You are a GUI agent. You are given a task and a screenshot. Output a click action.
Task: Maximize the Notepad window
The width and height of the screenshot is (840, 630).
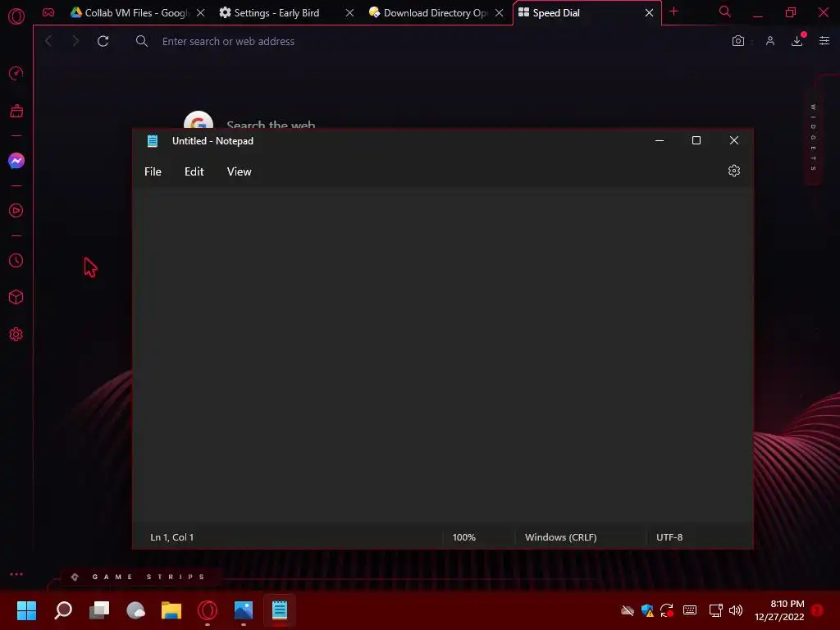coord(696,140)
